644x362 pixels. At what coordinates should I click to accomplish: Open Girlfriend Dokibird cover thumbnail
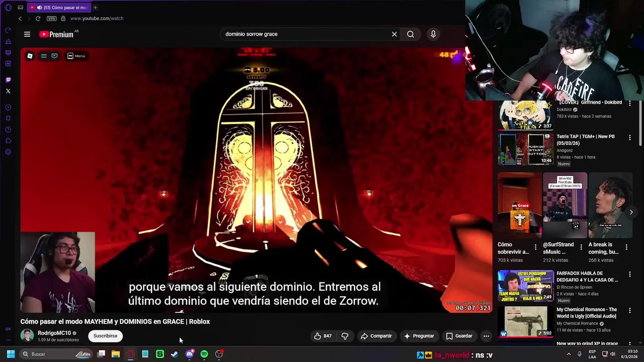[x=525, y=115]
